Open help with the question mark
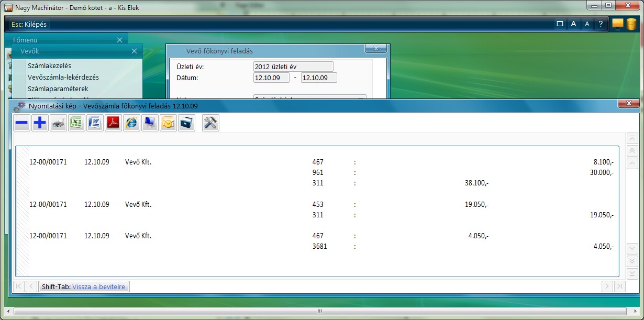Screen dimensions: 644x320 pos(601,24)
